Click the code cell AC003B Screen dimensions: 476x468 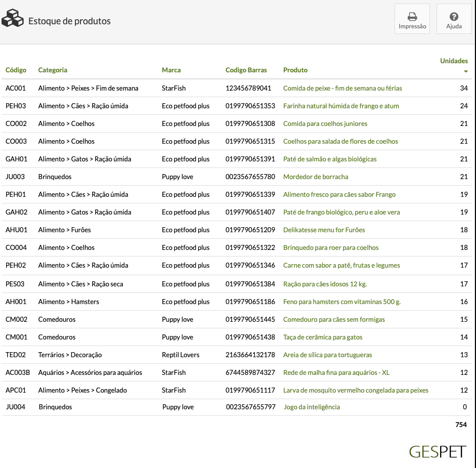(x=18, y=373)
